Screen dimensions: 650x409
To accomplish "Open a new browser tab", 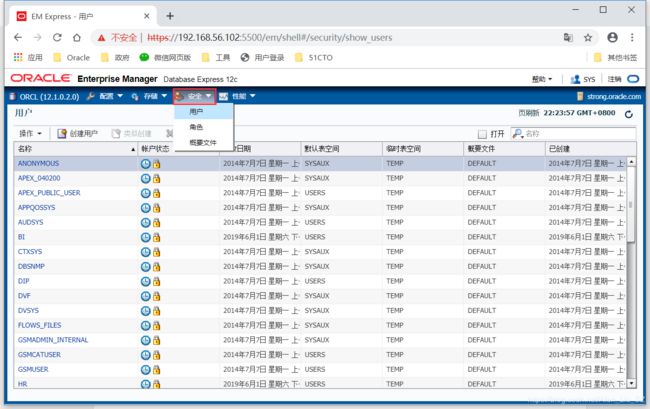I will pyautogui.click(x=170, y=16).
